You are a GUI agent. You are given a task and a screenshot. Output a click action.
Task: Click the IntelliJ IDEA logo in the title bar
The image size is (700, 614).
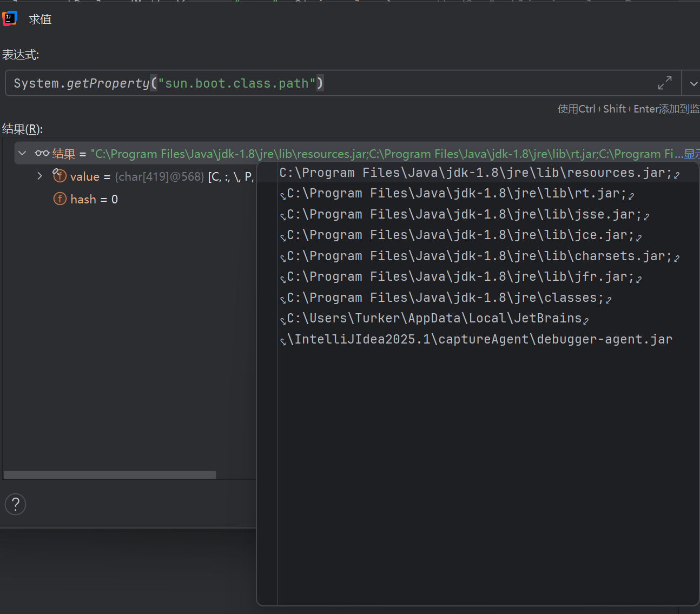(x=10, y=18)
